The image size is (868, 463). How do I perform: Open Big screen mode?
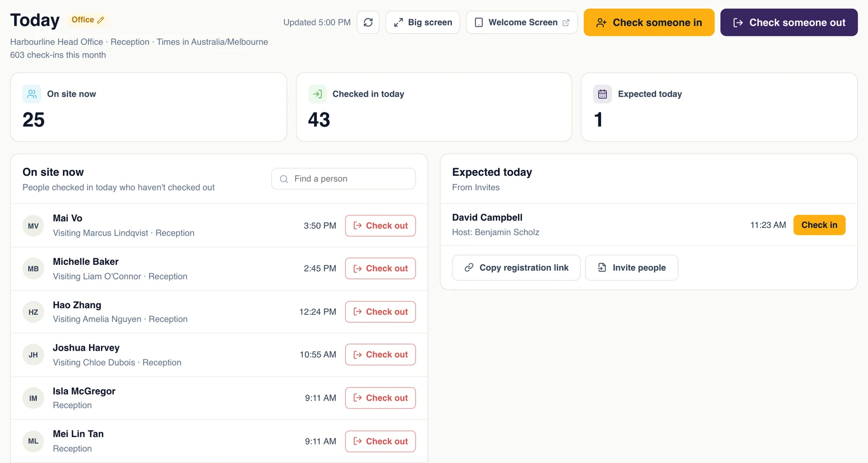[423, 22]
